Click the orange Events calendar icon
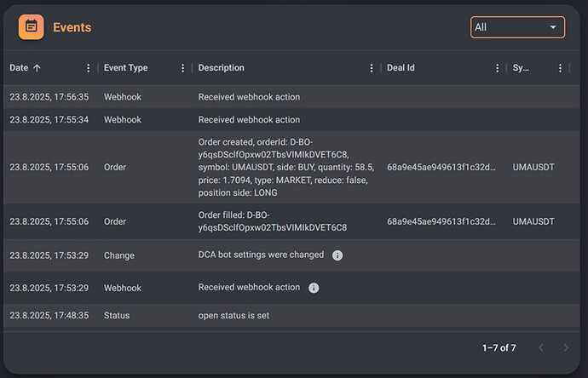The height and width of the screenshot is (378, 588). 31,27
